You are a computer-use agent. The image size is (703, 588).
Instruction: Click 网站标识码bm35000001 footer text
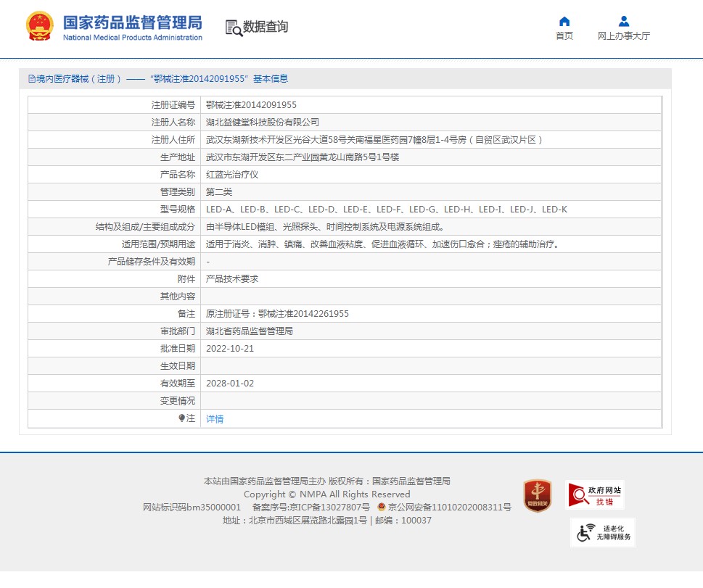point(192,508)
